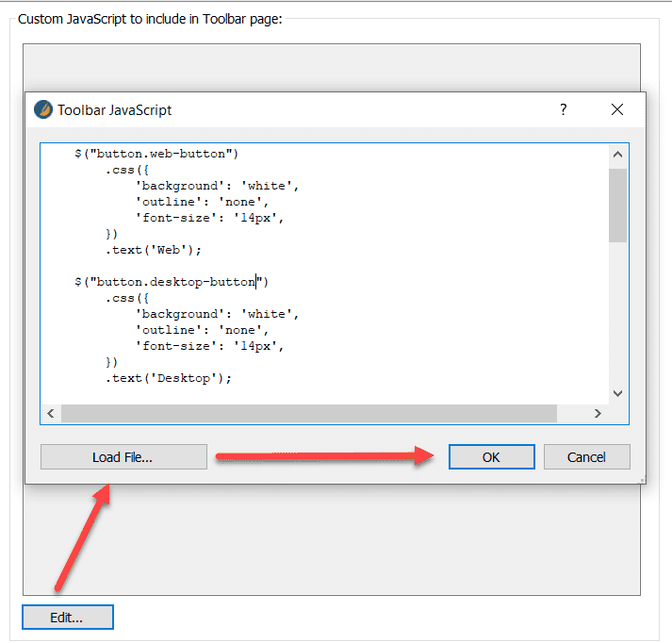The height and width of the screenshot is (643, 672).
Task: Click the Toolbar JavaScript title text
Action: point(114,110)
